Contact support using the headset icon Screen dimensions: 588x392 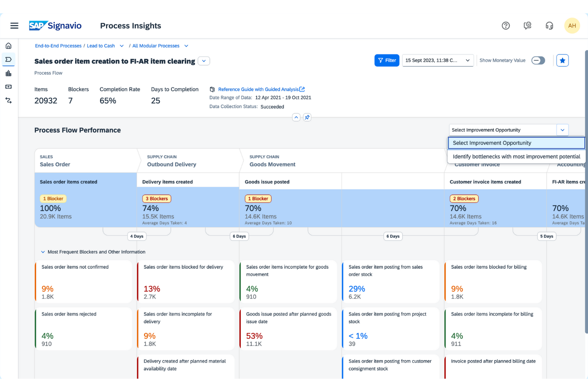[549, 25]
